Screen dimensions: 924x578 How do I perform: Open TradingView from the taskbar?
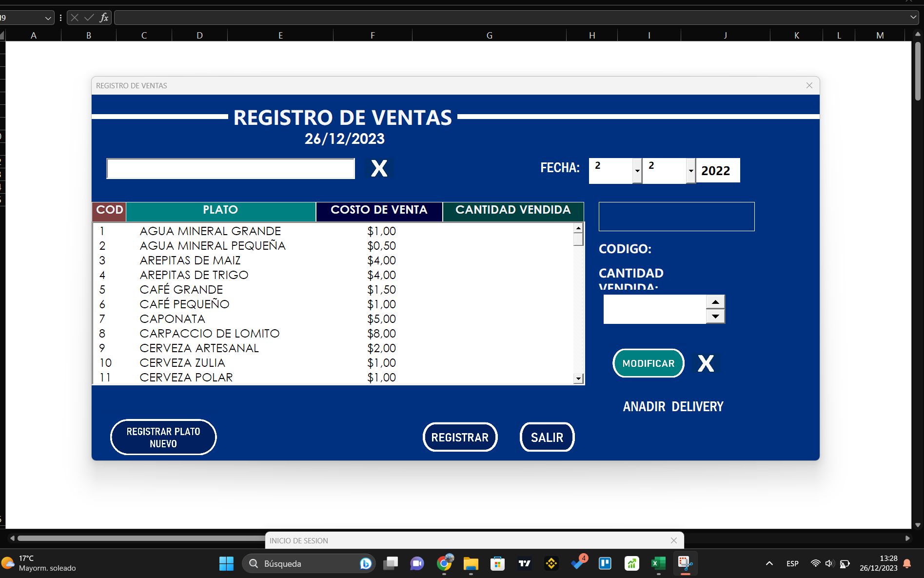click(x=524, y=563)
